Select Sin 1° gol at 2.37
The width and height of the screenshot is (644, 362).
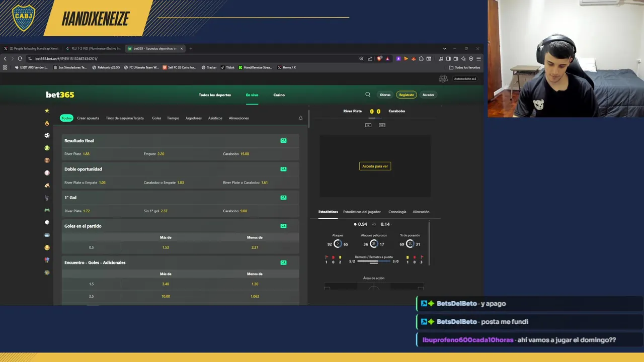(x=181, y=211)
